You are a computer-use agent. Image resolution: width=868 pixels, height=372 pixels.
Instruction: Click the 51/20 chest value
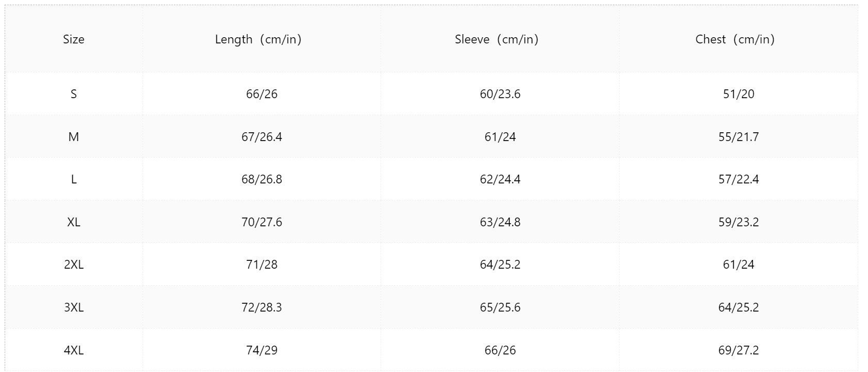pyautogui.click(x=739, y=94)
